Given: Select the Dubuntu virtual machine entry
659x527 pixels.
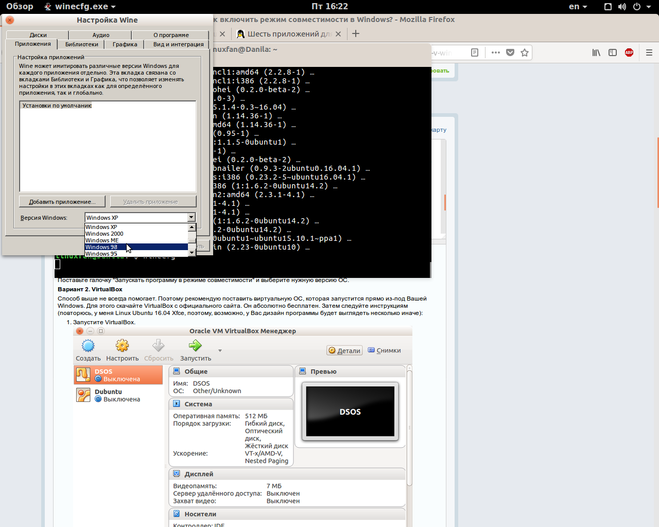Looking at the screenshot, I should tap(119, 395).
